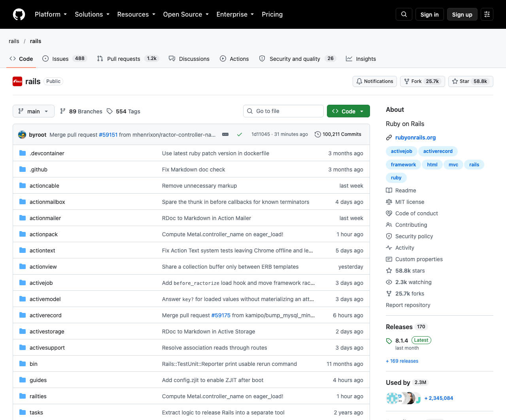Click the Activity pulse icon
The height and width of the screenshot is (420, 506).
pos(389,248)
